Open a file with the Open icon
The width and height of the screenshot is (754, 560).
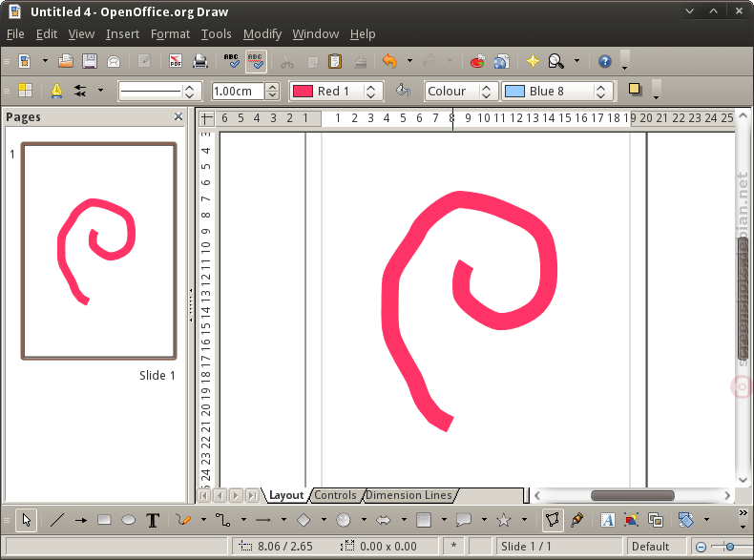click(66, 61)
